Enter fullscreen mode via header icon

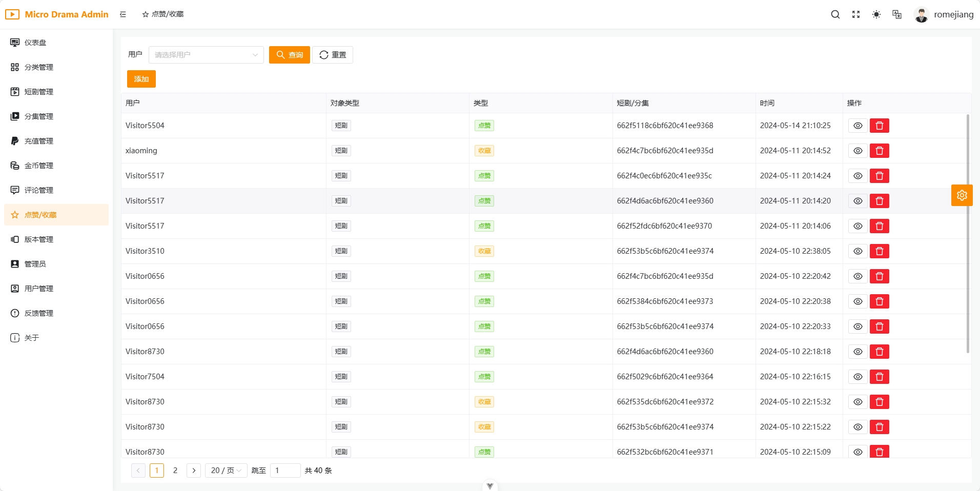(x=856, y=14)
